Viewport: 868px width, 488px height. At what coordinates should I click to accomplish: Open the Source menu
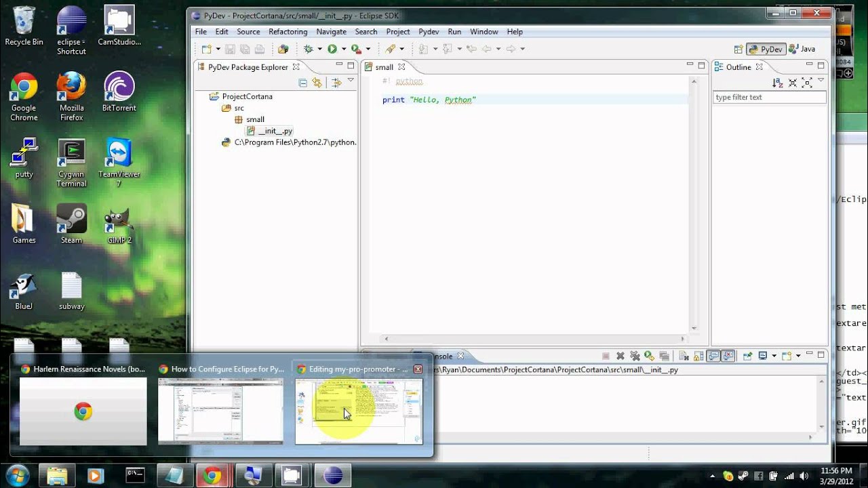(248, 32)
